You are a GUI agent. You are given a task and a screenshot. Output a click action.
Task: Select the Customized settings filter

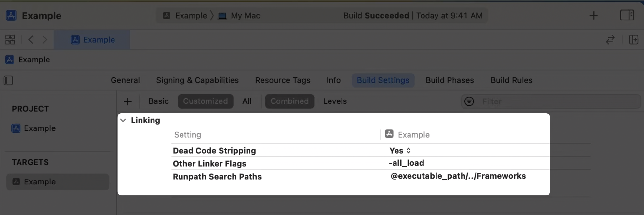click(x=205, y=101)
